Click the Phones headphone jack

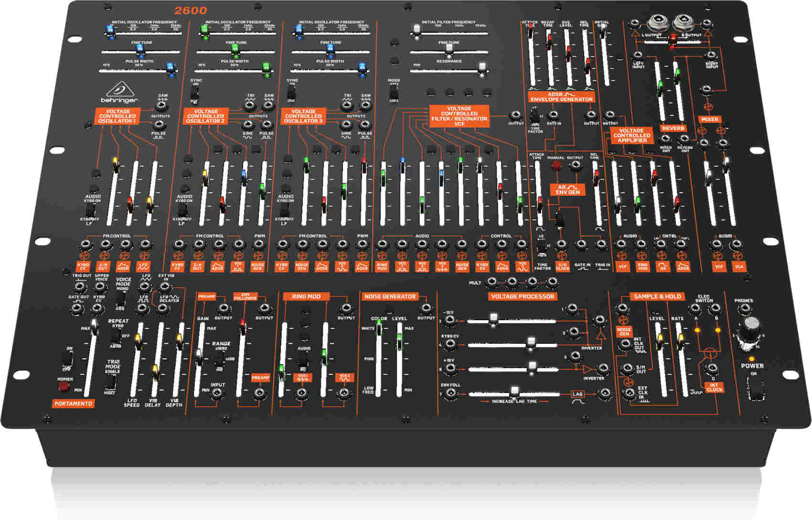pos(744,309)
